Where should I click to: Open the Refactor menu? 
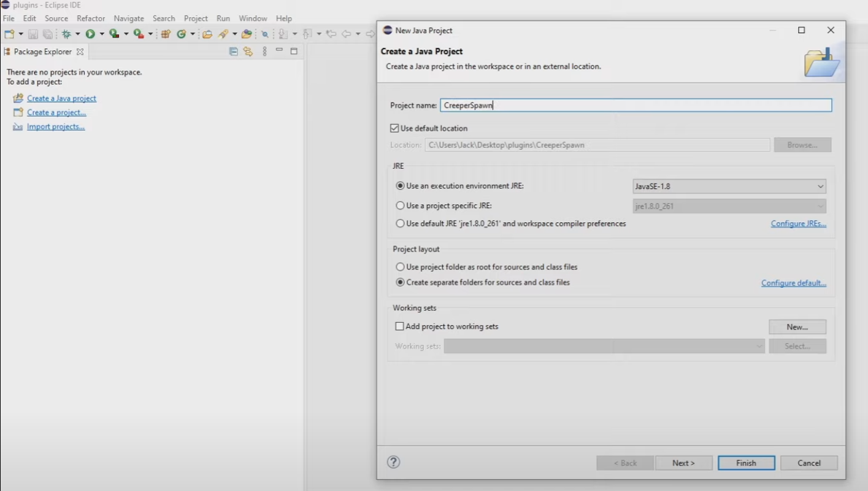click(x=91, y=18)
